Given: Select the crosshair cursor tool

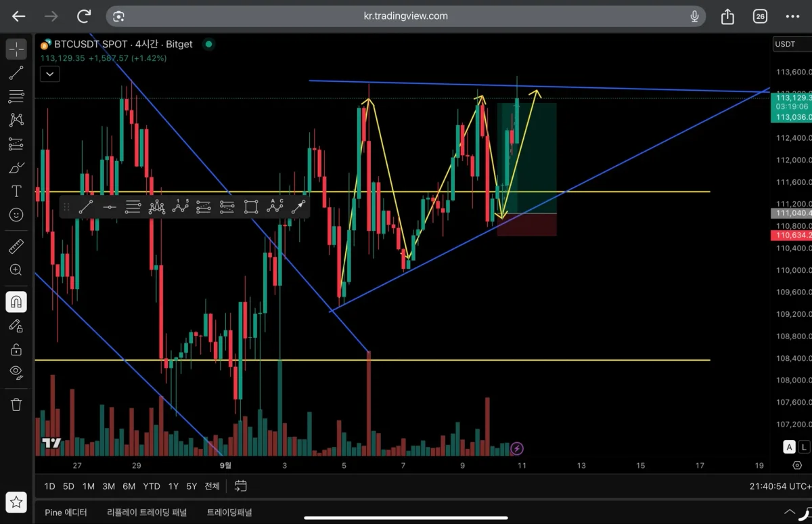Looking at the screenshot, I should tap(16, 49).
